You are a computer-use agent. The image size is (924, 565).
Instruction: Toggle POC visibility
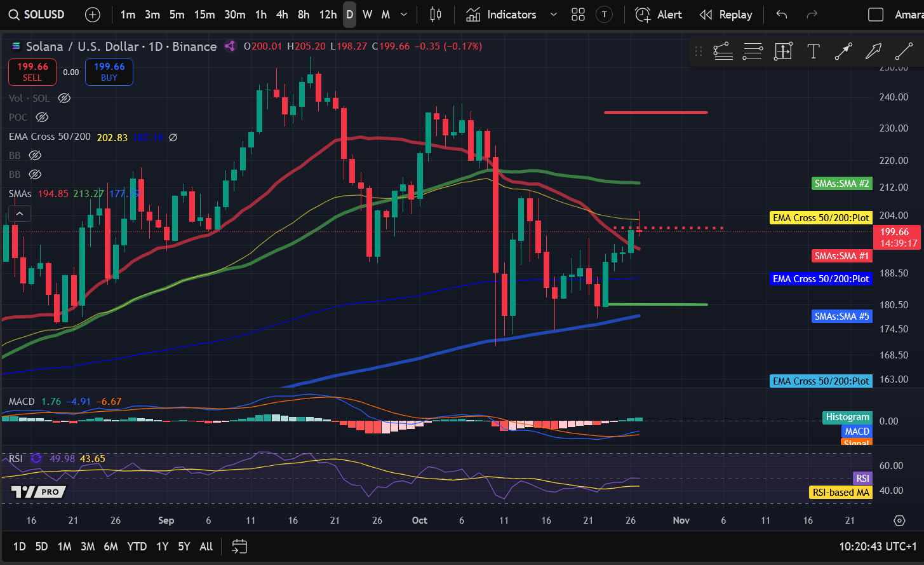(42, 117)
